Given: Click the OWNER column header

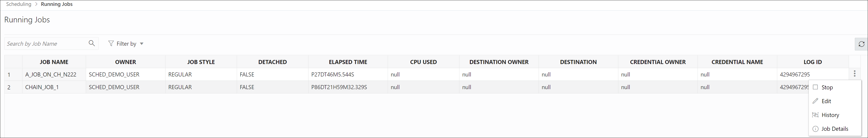Looking at the screenshot, I should [125, 62].
